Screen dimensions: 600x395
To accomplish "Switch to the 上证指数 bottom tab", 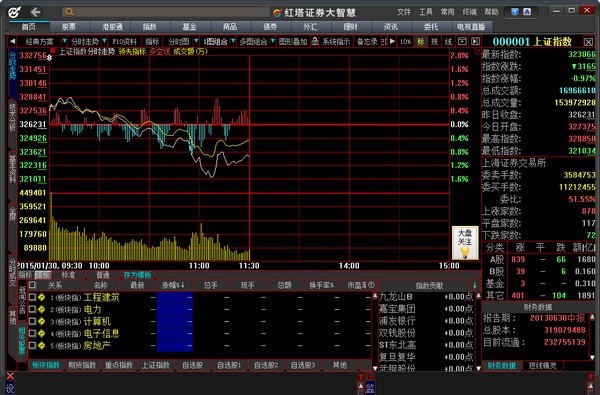I will tap(156, 365).
